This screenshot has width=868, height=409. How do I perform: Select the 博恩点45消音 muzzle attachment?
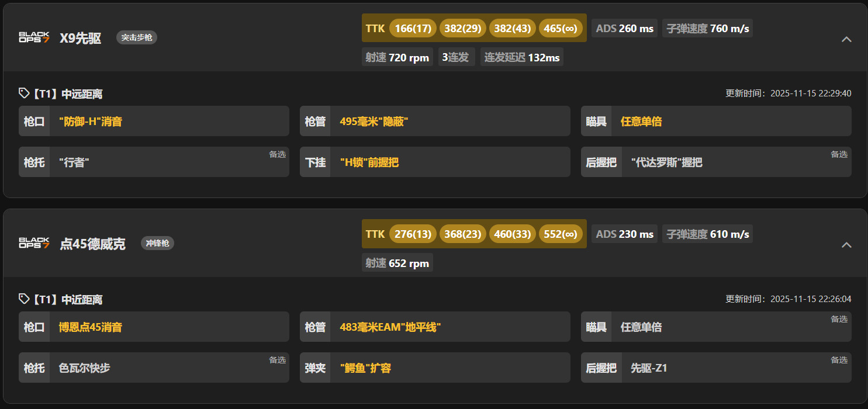pyautogui.click(x=91, y=327)
